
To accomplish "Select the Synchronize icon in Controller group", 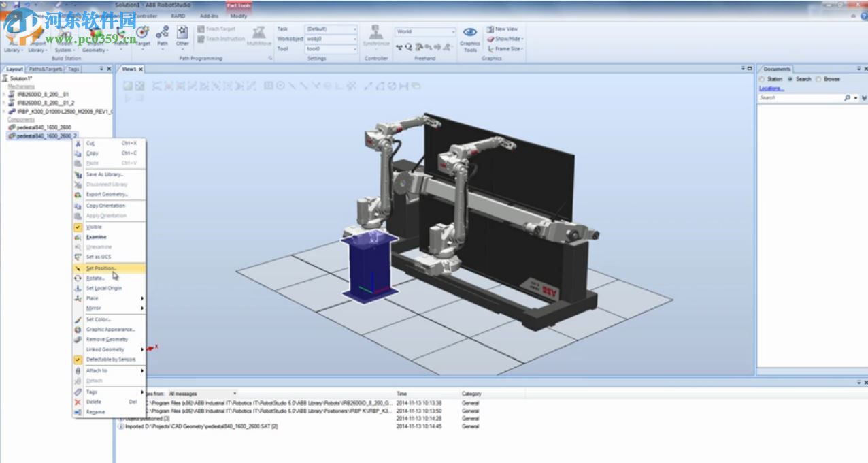I will coord(375,35).
